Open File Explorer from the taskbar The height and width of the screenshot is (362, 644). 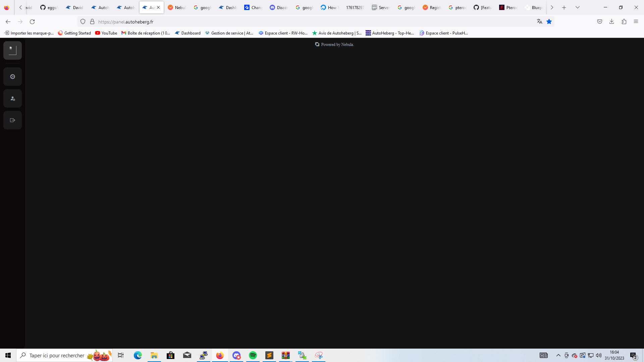coord(154,355)
